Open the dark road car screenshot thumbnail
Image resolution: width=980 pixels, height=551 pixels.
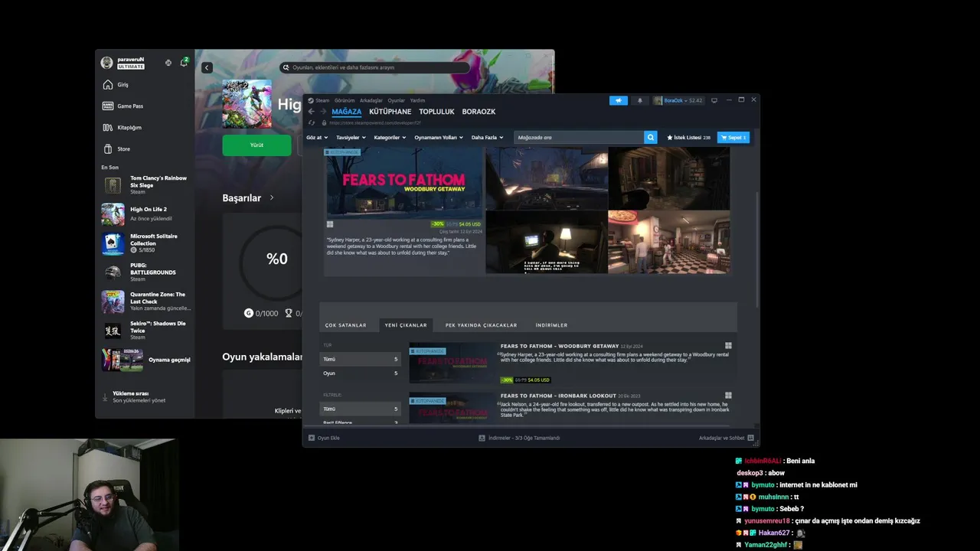point(547,178)
